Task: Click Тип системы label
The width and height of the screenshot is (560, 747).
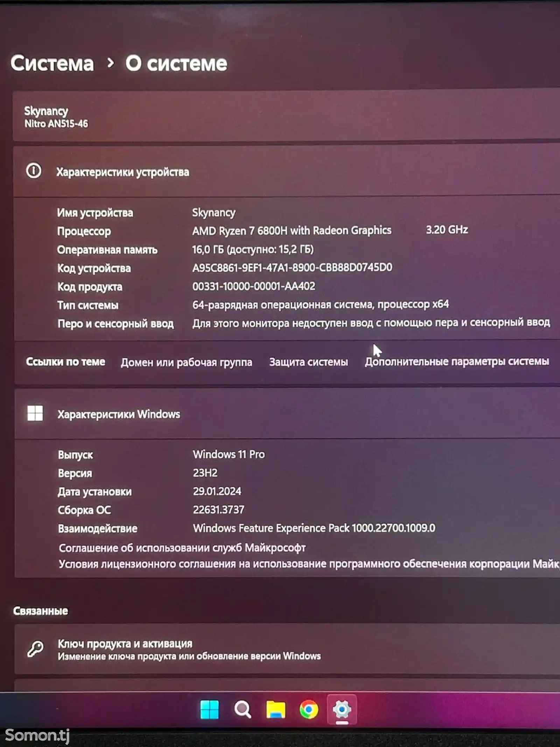Action: 88,305
